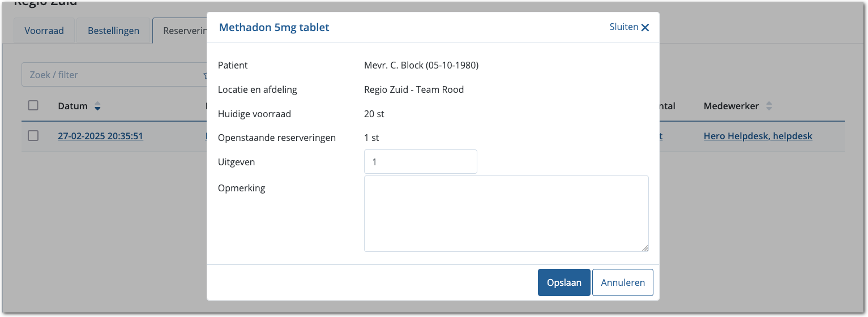
Task: Click the Medewerker column sort arrows
Action: 769,106
